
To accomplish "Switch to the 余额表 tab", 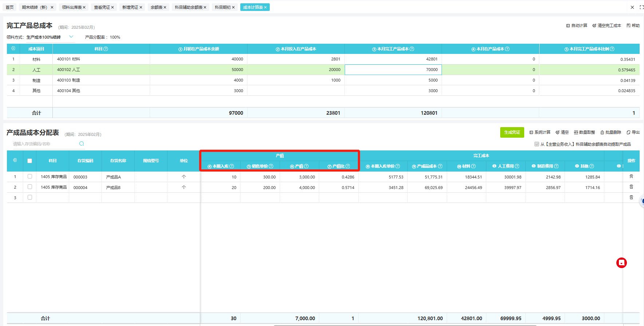I will tap(156, 7).
